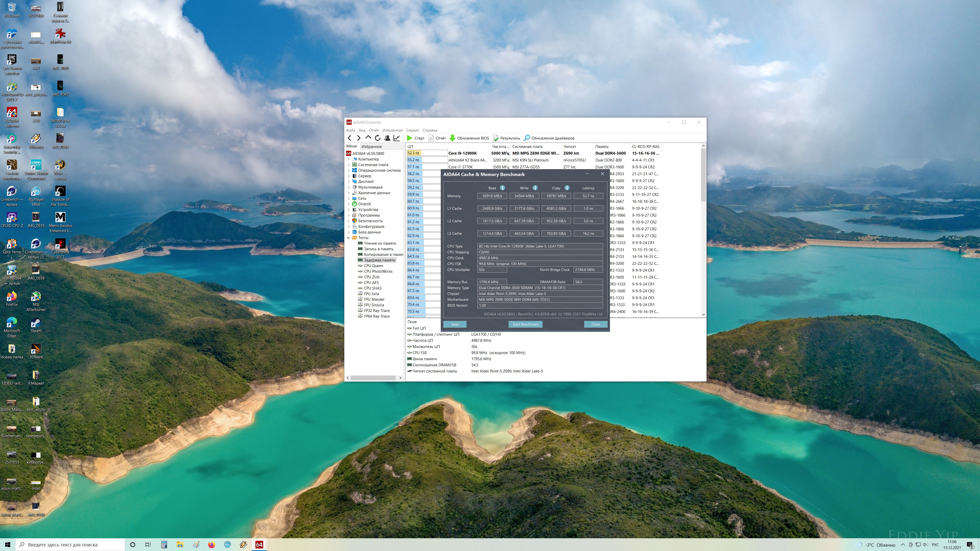The height and width of the screenshot is (551, 980).
Task: Go back using the AIDA64 back arrow
Action: (x=349, y=138)
